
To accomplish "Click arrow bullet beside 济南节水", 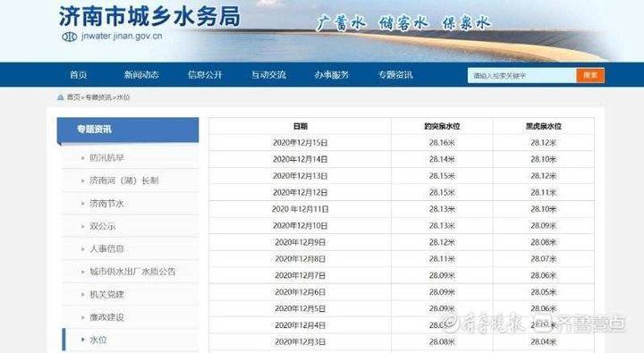I will click(x=83, y=204).
